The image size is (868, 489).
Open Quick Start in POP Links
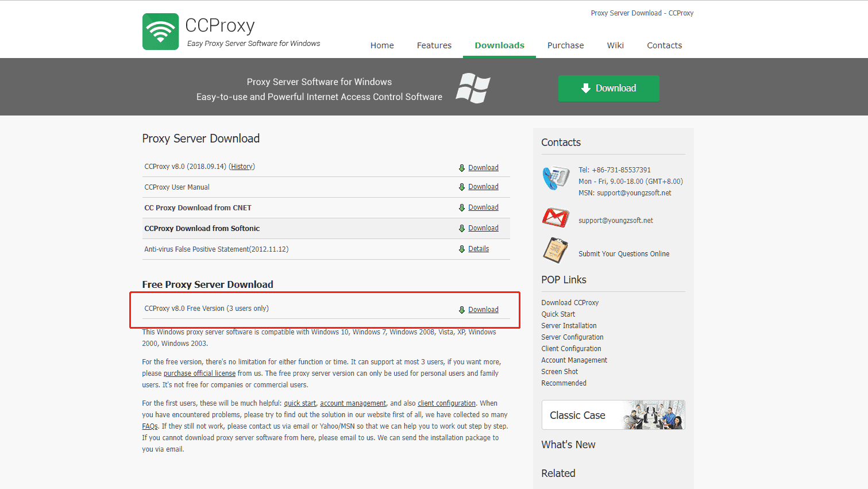coord(558,314)
